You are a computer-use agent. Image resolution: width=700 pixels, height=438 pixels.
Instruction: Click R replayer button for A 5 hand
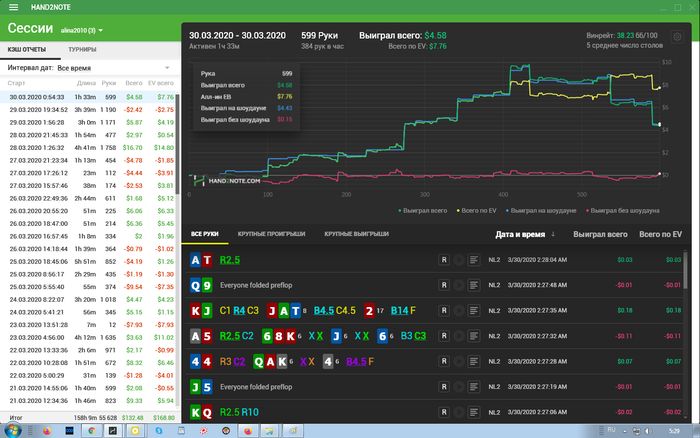coord(444,336)
